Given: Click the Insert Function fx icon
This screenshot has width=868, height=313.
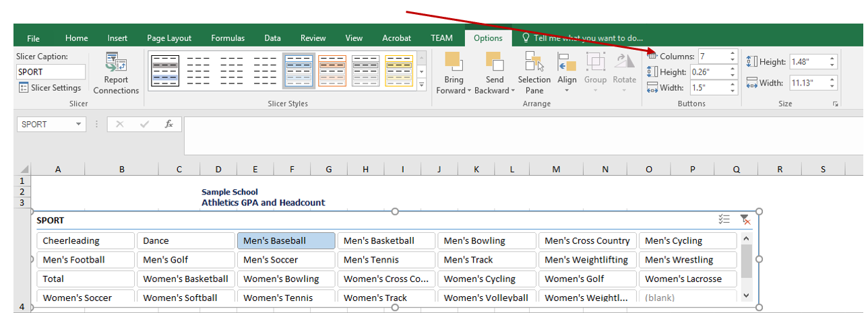Looking at the screenshot, I should click(169, 124).
